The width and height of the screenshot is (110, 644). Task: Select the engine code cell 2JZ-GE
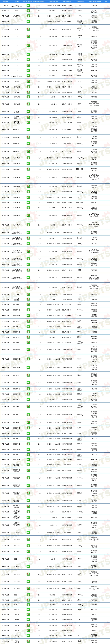[94, 5]
